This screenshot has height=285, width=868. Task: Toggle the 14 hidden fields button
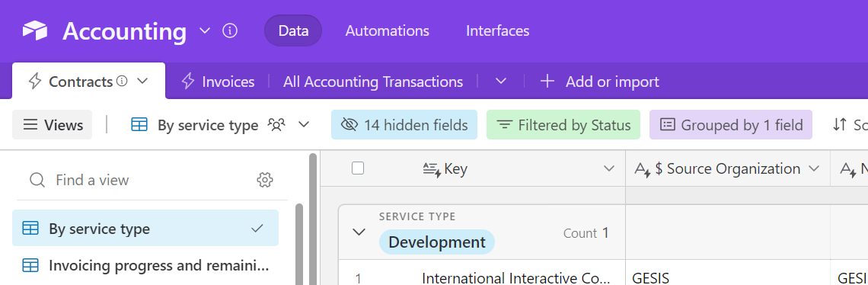tap(404, 125)
